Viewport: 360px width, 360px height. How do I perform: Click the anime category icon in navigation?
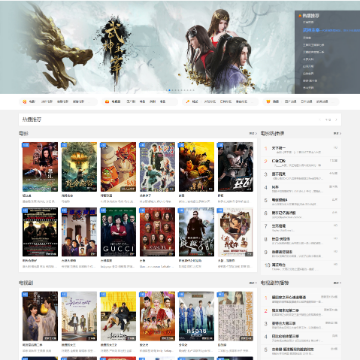268,102
